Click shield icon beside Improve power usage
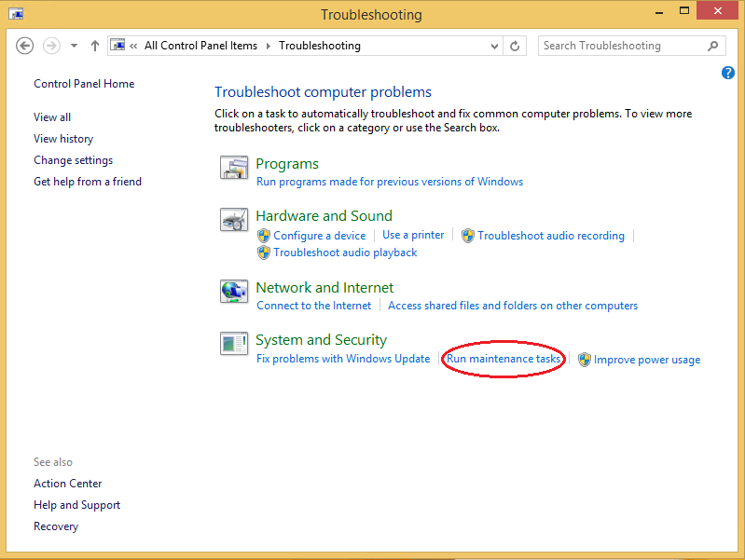The height and width of the screenshot is (560, 745). tap(585, 360)
